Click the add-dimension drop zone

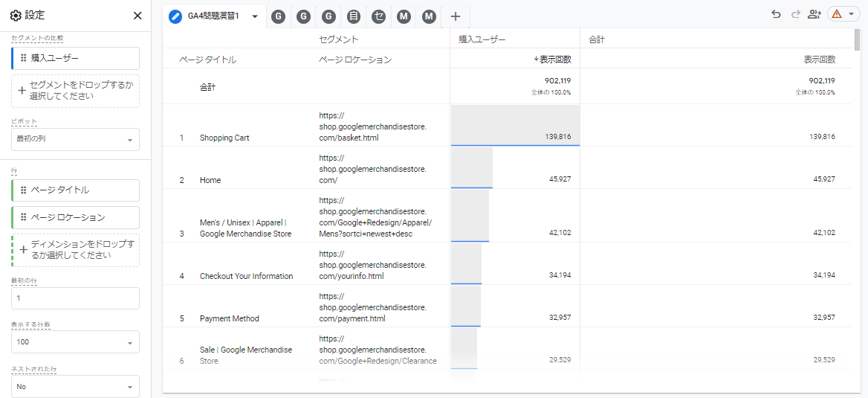pos(75,250)
